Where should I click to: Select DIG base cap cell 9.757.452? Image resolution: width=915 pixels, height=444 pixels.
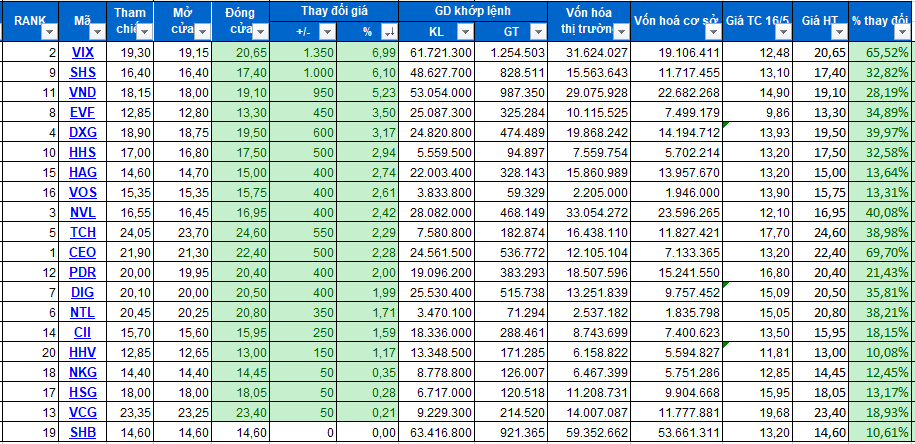tap(677, 292)
